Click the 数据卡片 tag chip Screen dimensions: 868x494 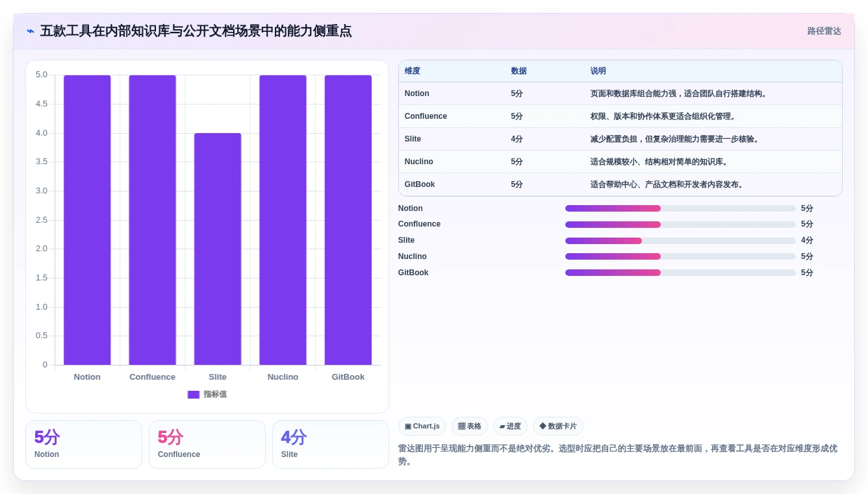click(x=558, y=426)
